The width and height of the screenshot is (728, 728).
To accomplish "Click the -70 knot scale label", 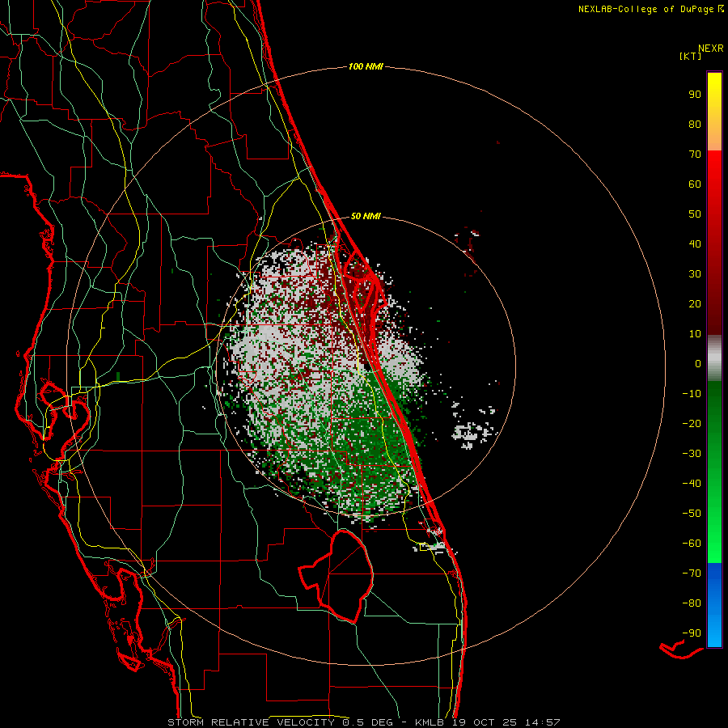I will click(x=692, y=574).
